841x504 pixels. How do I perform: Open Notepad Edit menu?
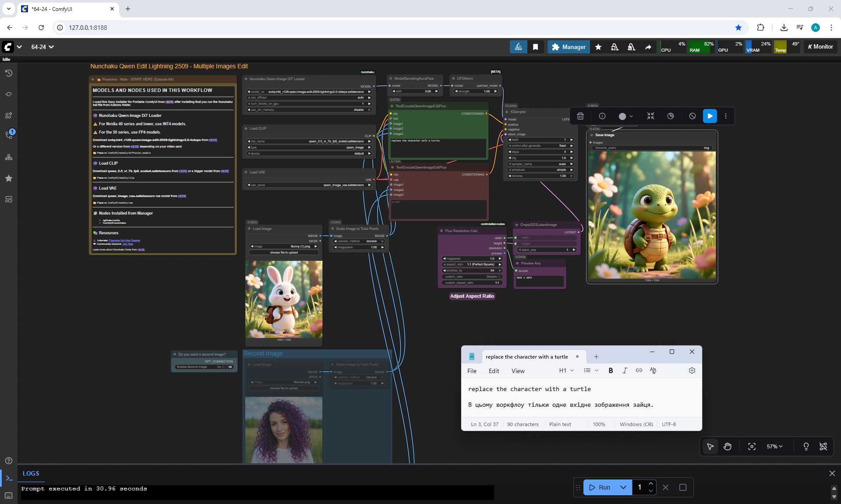tap(494, 371)
